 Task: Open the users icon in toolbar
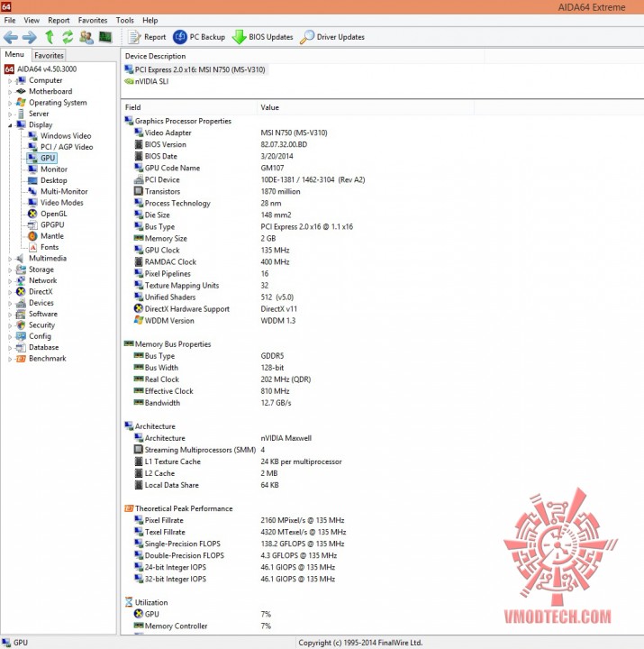86,37
